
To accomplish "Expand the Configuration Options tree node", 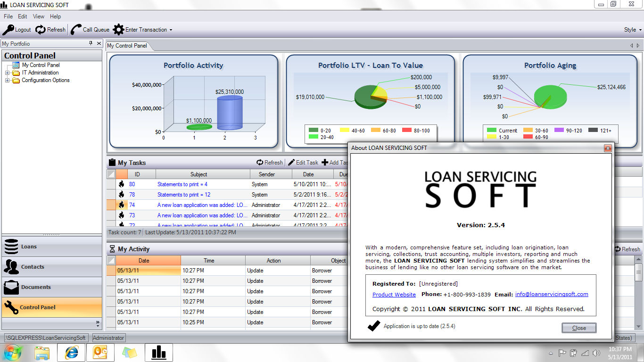I will coord(7,80).
